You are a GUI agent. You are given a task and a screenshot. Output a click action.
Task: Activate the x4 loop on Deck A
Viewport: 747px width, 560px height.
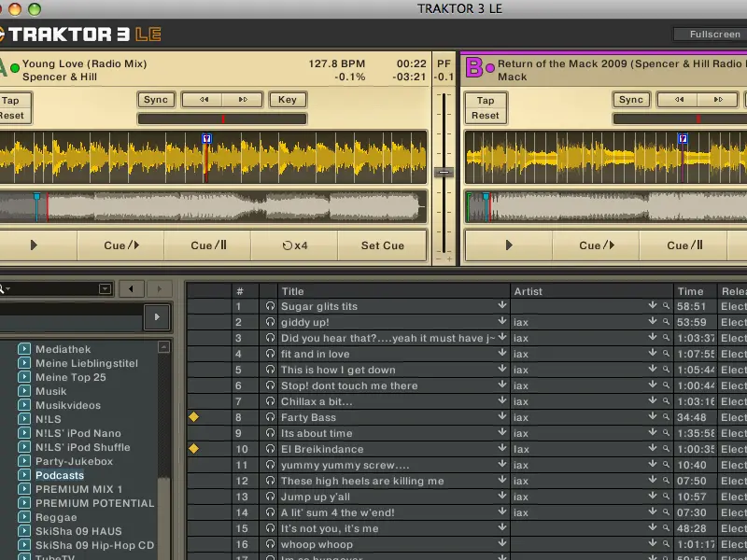click(x=295, y=245)
